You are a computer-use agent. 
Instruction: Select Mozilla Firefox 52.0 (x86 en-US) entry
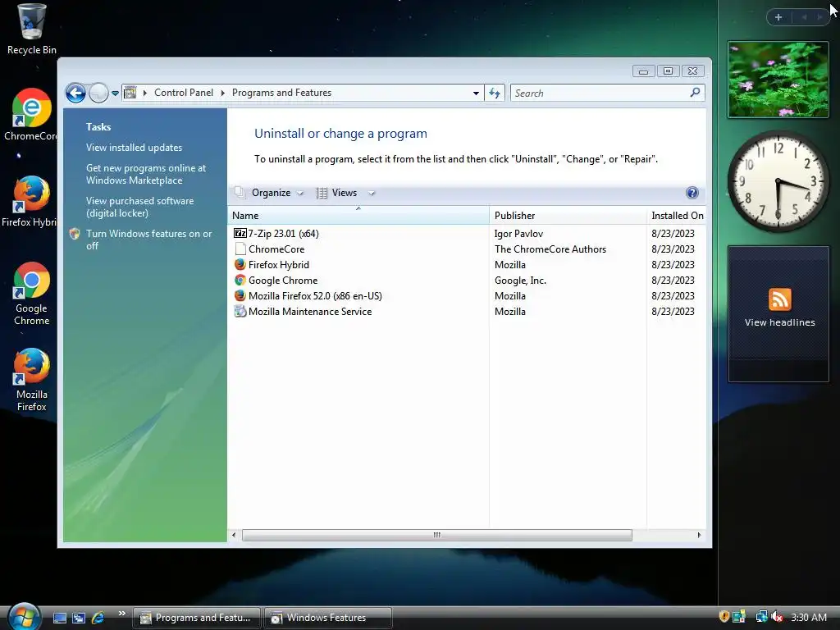click(x=315, y=295)
